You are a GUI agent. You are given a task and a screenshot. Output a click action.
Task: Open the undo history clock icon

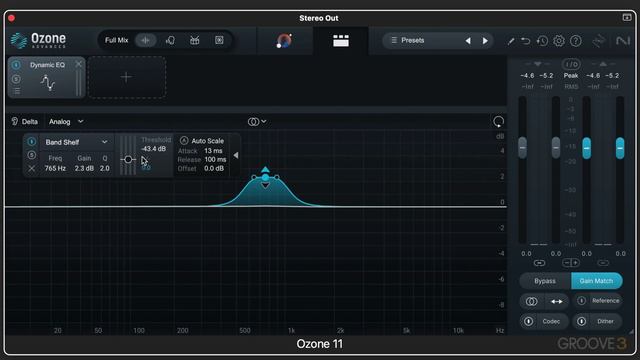pos(542,41)
